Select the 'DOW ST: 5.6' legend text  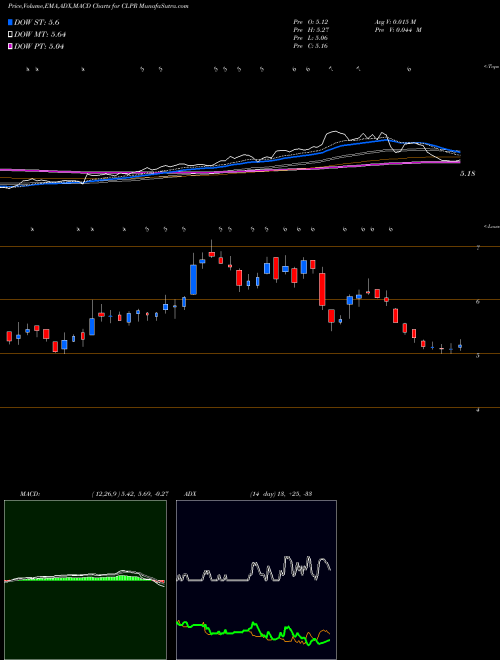[36, 23]
